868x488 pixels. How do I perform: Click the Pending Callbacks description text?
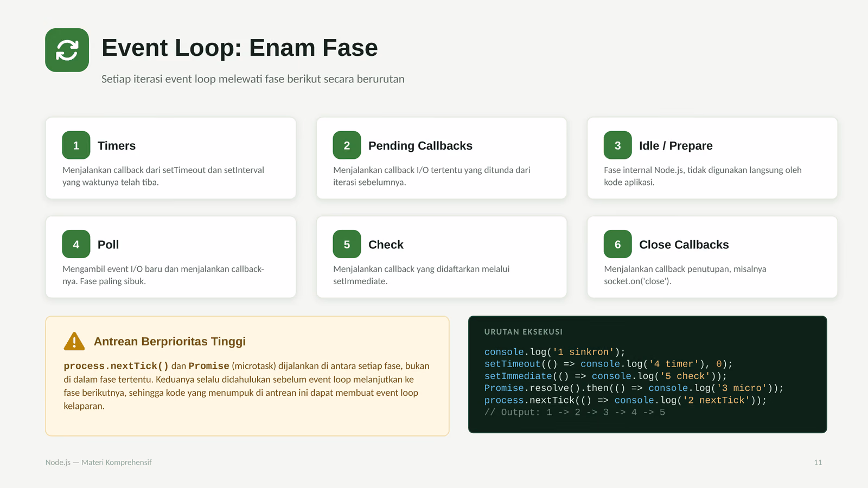pos(432,176)
